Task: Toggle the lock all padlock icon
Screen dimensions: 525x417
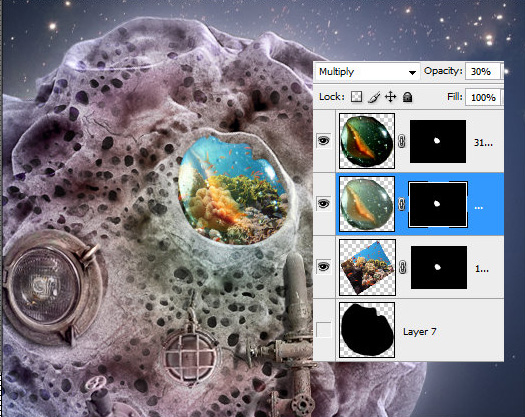Action: click(407, 97)
